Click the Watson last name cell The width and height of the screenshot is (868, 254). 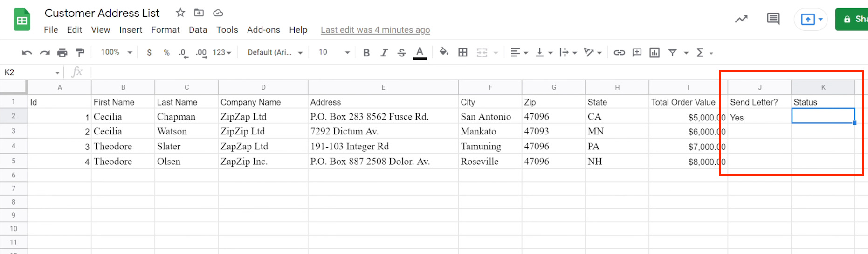tap(186, 132)
